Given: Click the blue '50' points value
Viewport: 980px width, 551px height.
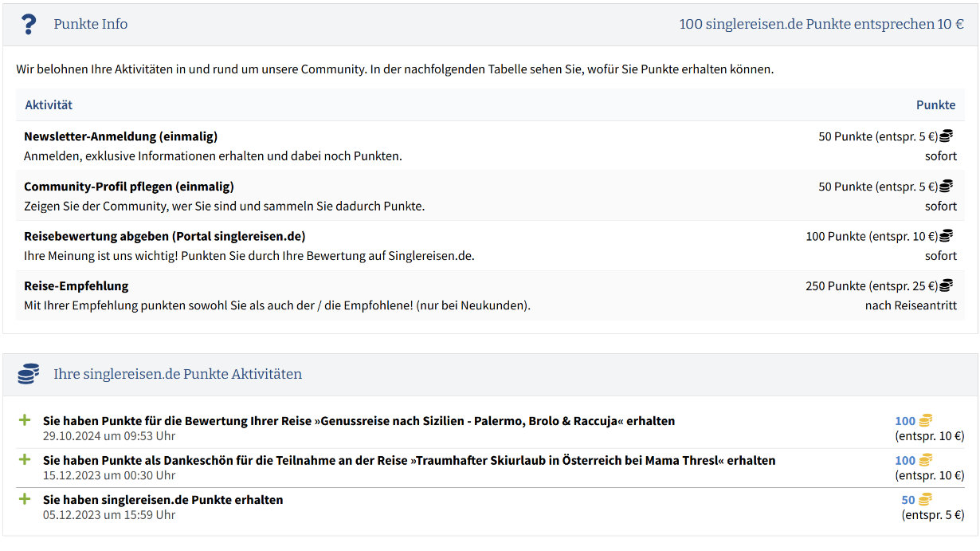Looking at the screenshot, I should coord(908,500).
